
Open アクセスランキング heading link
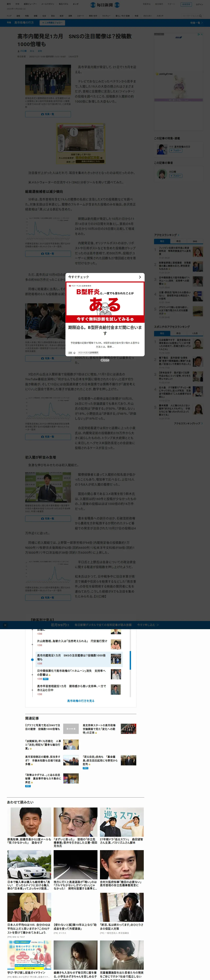(x=166, y=235)
